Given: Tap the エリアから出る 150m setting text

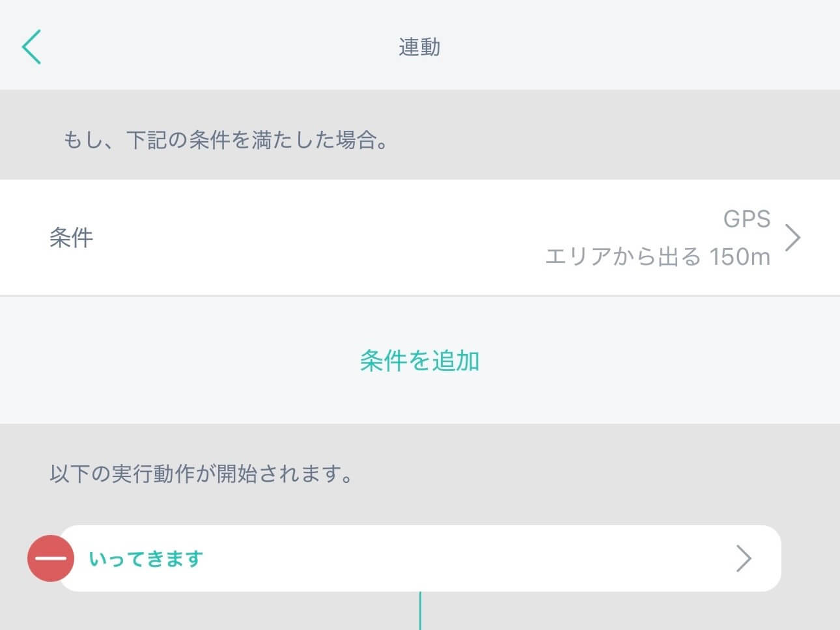Looking at the screenshot, I should click(x=657, y=256).
